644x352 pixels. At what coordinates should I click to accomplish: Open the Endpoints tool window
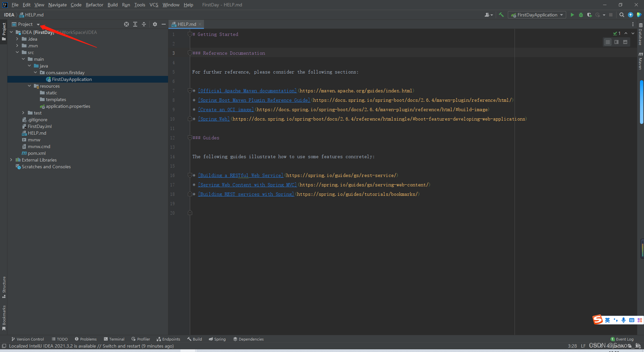[168, 339]
